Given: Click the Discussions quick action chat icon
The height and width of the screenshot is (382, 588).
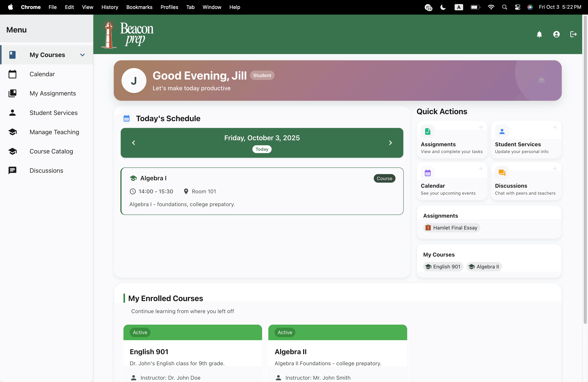Looking at the screenshot, I should [502, 173].
